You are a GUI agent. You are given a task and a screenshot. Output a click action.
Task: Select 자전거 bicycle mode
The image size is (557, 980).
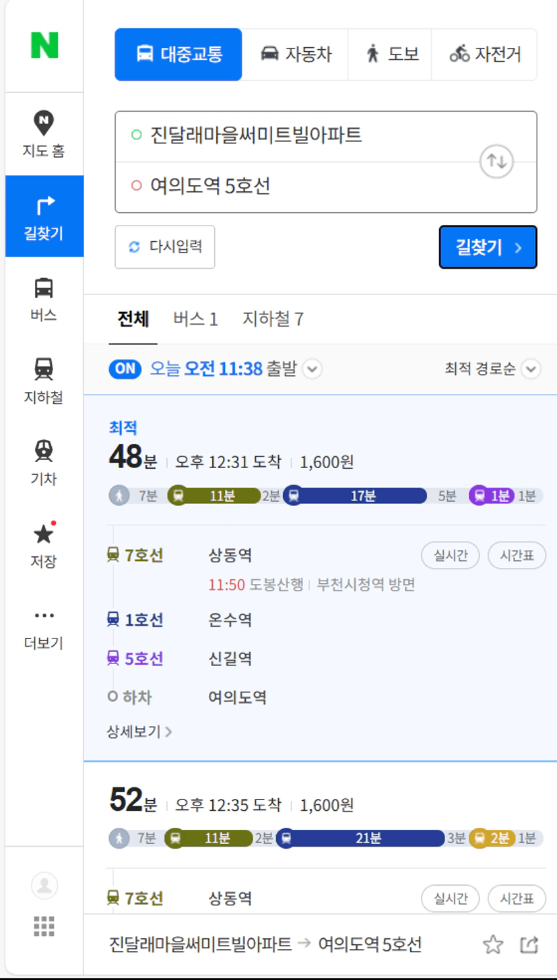pos(484,55)
